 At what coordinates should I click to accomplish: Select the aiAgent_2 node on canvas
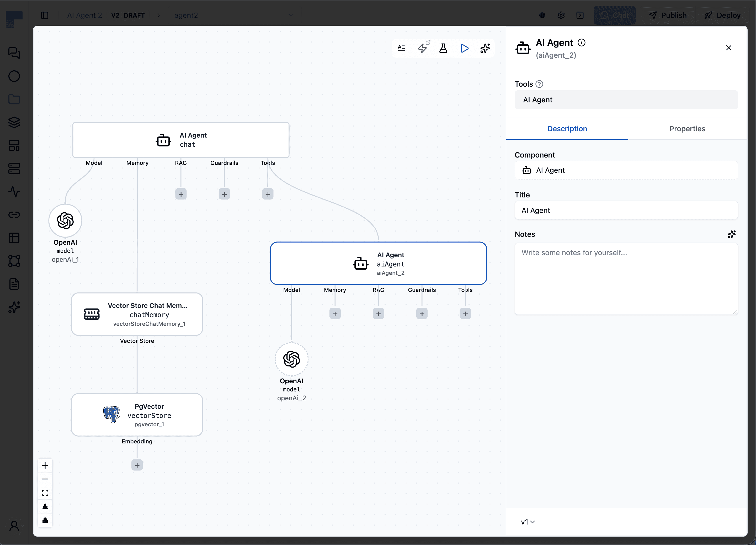(378, 264)
